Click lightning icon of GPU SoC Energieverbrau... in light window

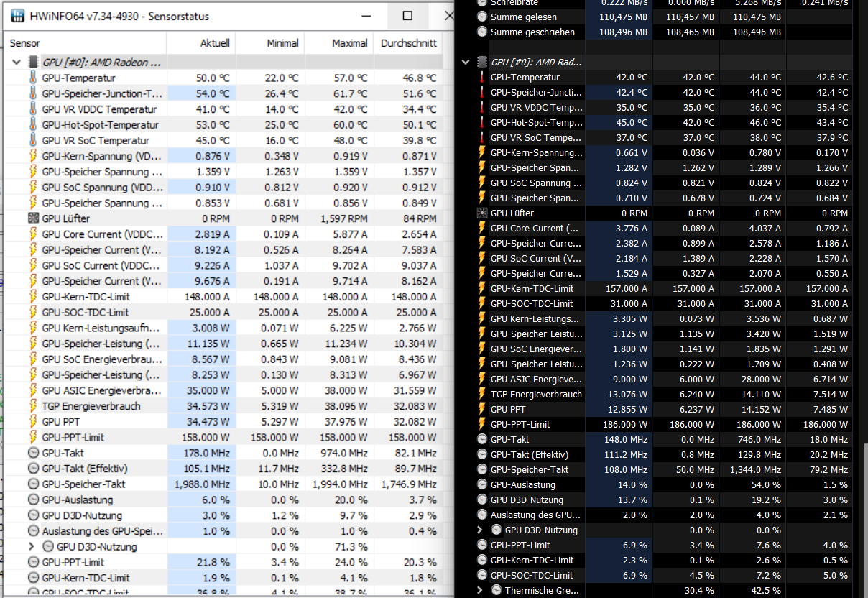coord(32,359)
